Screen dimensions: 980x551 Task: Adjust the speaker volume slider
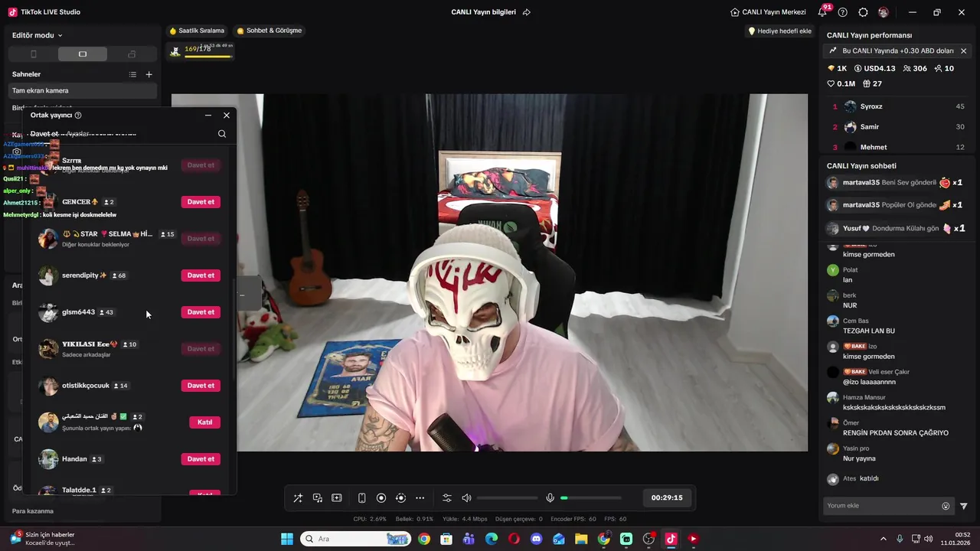507,498
